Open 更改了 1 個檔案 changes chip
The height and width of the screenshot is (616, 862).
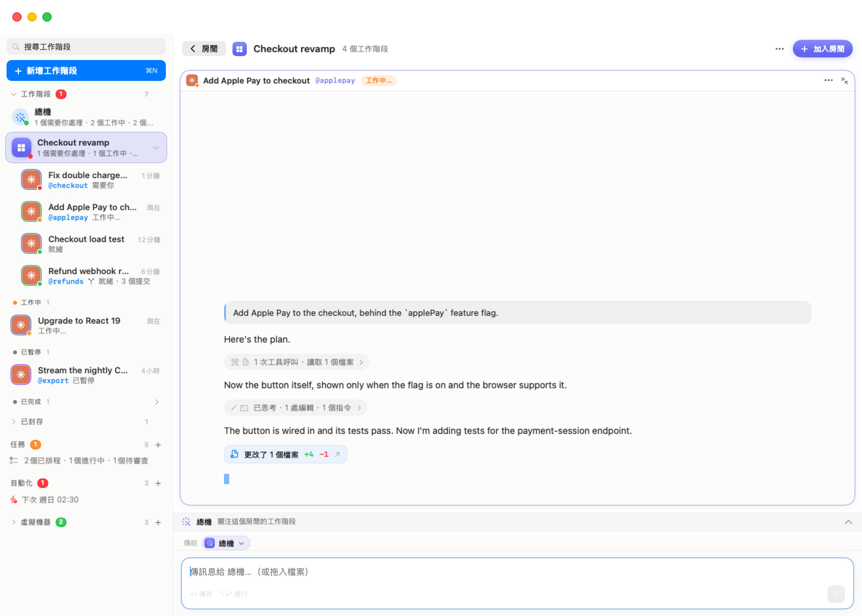285,454
